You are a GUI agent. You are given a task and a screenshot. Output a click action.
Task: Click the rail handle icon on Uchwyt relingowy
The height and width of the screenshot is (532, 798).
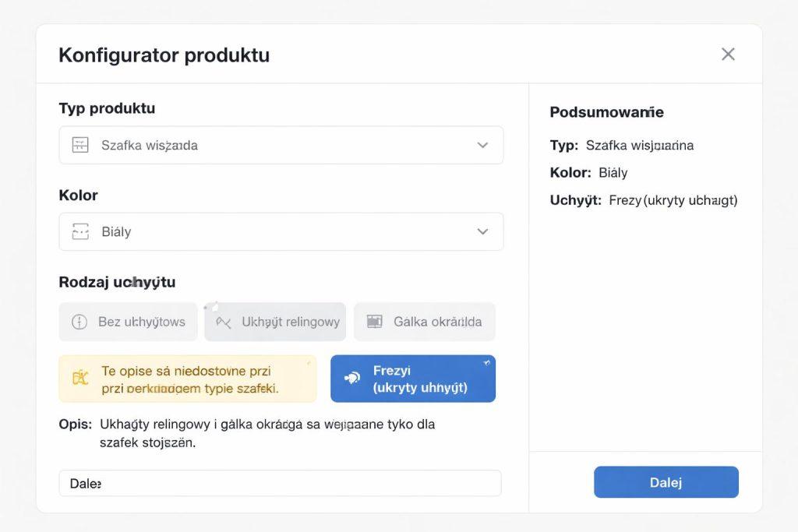pos(224,322)
